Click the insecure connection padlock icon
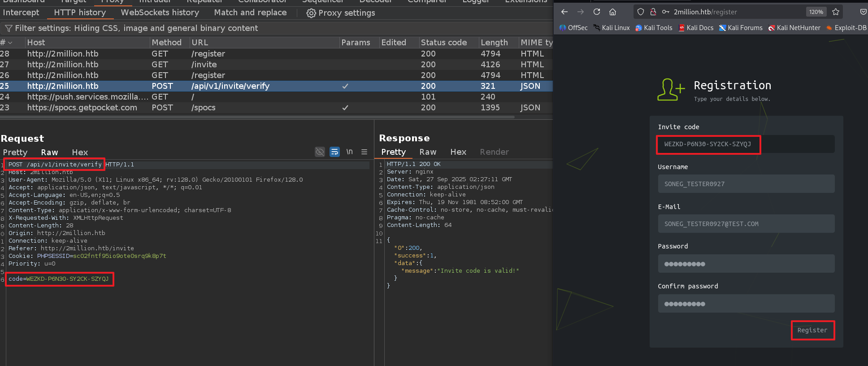The height and width of the screenshot is (366, 868). click(x=653, y=12)
